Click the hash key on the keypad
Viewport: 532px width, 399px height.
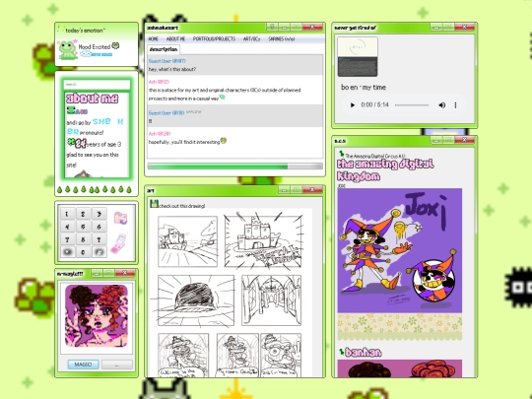100,252
